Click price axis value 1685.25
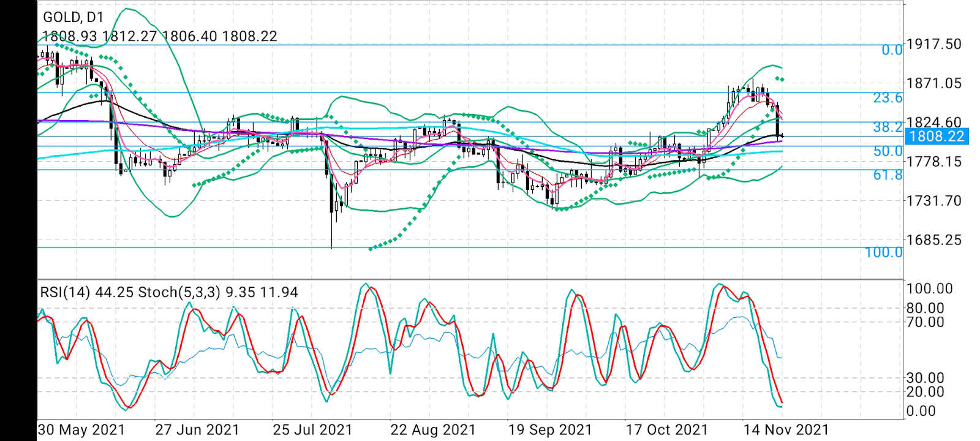Screen dimensions: 980x441 coord(934,240)
